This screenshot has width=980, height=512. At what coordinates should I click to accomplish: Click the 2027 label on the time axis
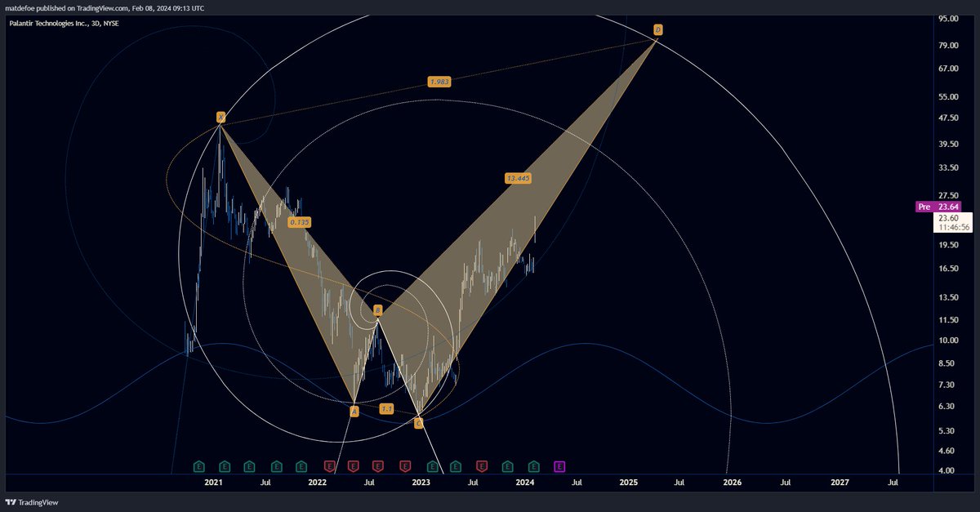pyautogui.click(x=839, y=483)
